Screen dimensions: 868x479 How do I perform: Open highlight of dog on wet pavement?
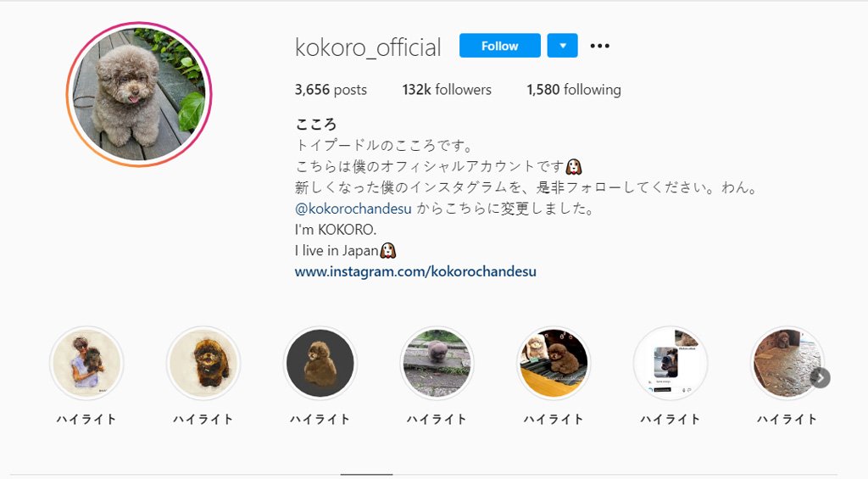pos(786,363)
